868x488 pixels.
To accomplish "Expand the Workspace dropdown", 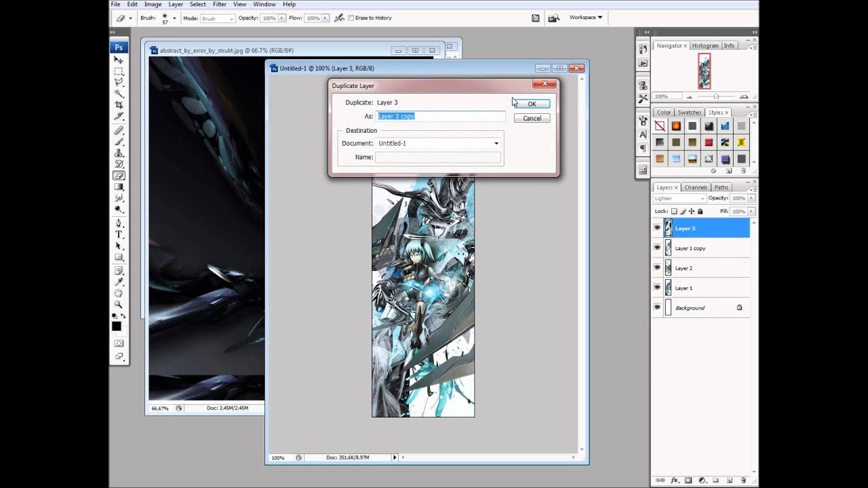I will coord(586,18).
